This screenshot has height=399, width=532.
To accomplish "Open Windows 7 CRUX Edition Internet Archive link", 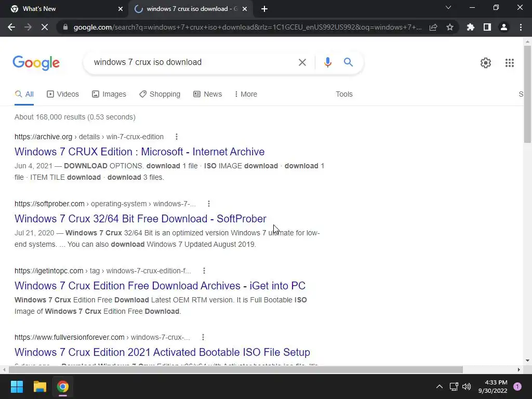I will (139, 152).
